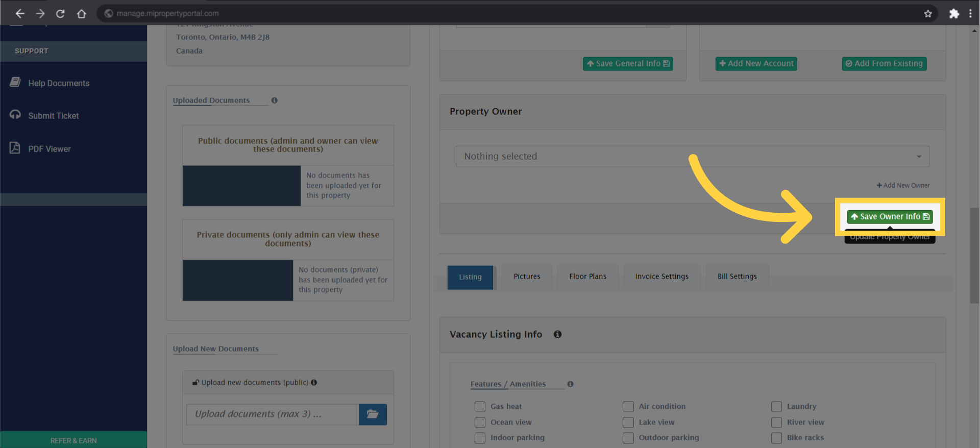Click the Help Documents book icon
Screen dimensions: 980x448
(15, 82)
